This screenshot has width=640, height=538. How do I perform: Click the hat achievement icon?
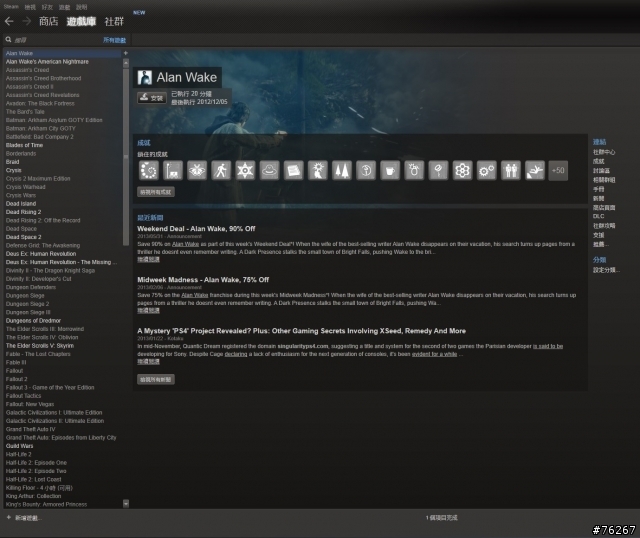point(269,170)
